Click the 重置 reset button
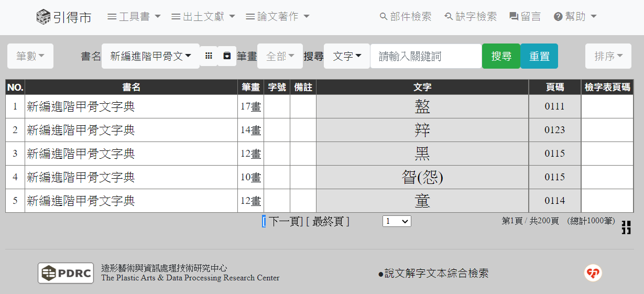Image resolution: width=644 pixels, height=294 pixels. pyautogui.click(x=539, y=56)
